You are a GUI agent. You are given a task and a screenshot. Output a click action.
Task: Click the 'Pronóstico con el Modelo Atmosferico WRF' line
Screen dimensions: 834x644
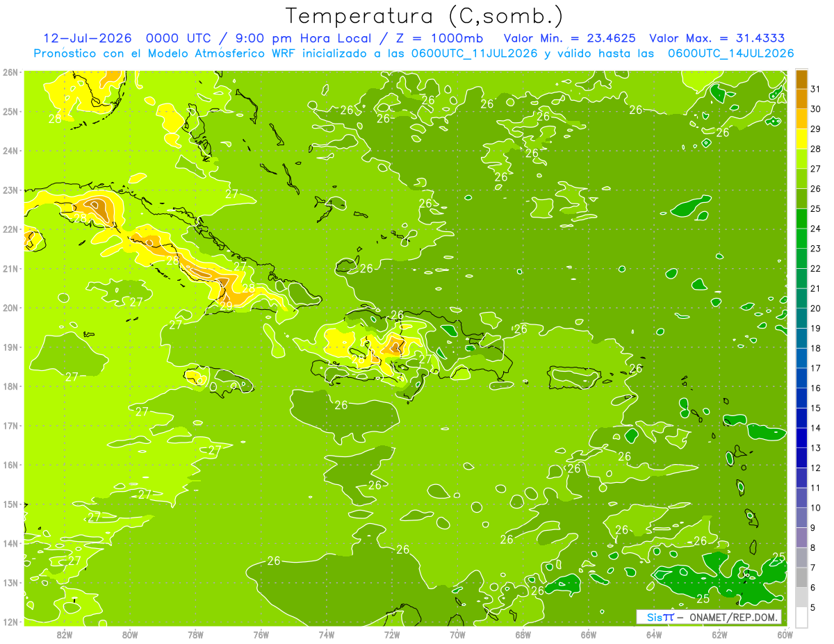(165, 53)
